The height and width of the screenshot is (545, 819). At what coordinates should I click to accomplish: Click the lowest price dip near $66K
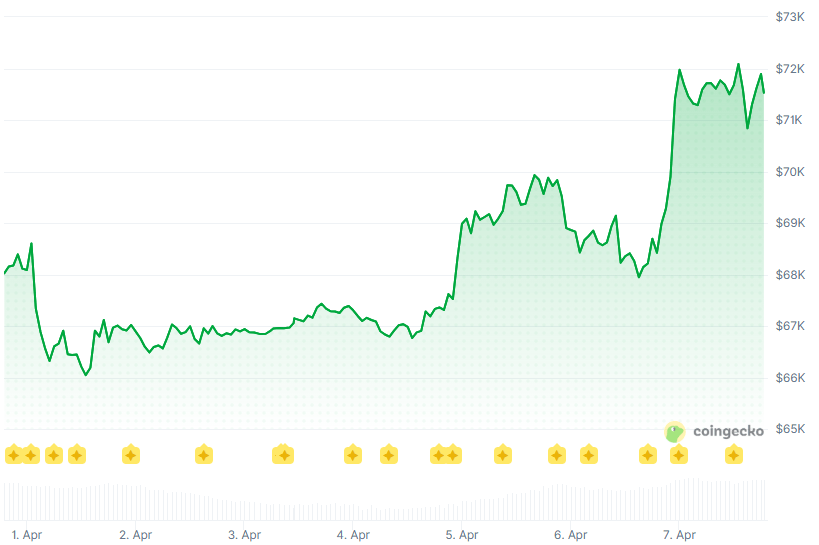point(86,375)
